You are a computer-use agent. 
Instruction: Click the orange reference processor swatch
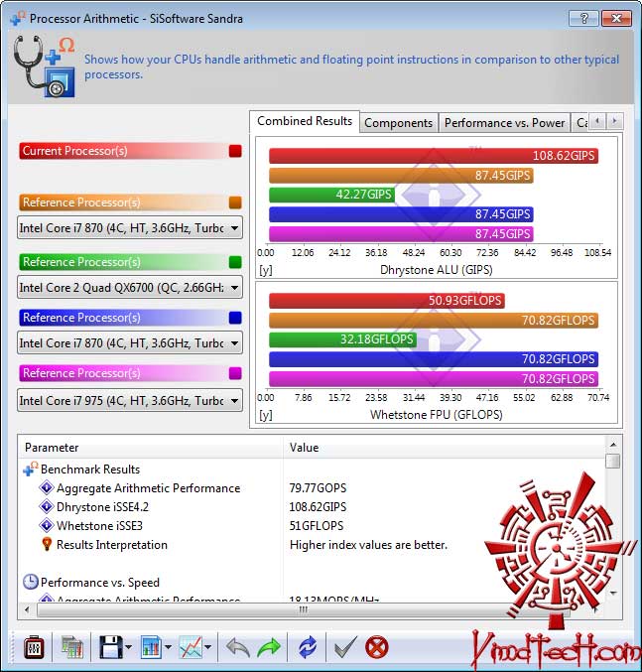pos(235,202)
